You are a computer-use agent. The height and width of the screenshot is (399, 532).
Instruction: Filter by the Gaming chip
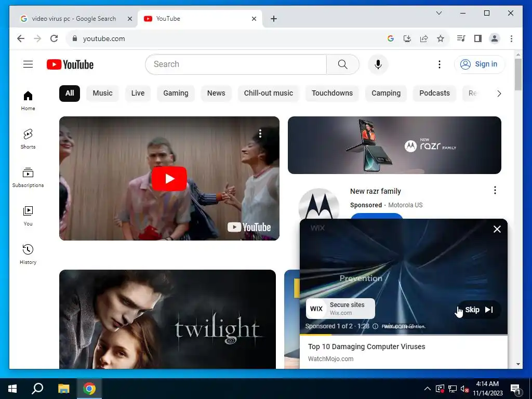(176, 94)
